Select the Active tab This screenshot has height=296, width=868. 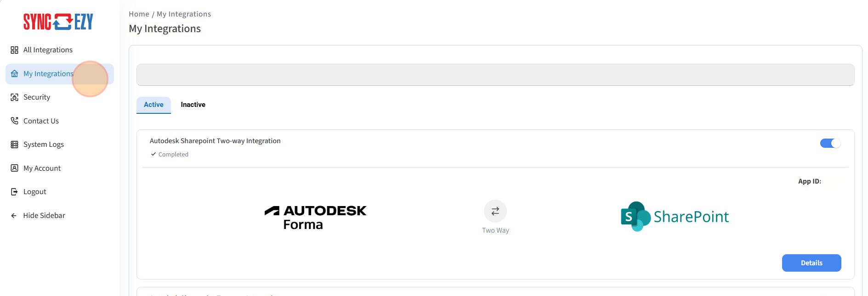click(x=153, y=105)
